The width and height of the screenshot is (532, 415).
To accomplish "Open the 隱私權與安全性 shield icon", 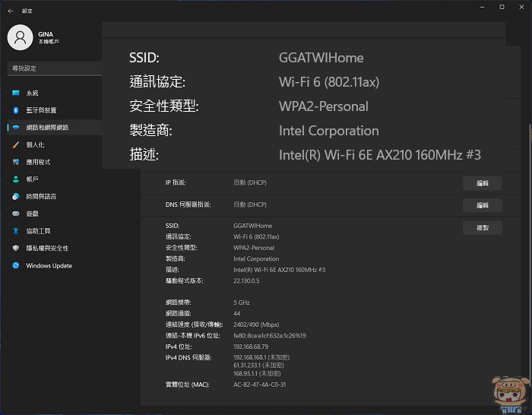I will pyautogui.click(x=15, y=249).
